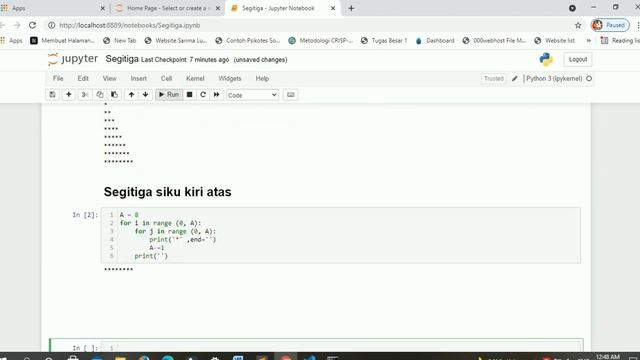Open a new browser tab
Viewport: 640px width, 360px height.
[x=351, y=8]
